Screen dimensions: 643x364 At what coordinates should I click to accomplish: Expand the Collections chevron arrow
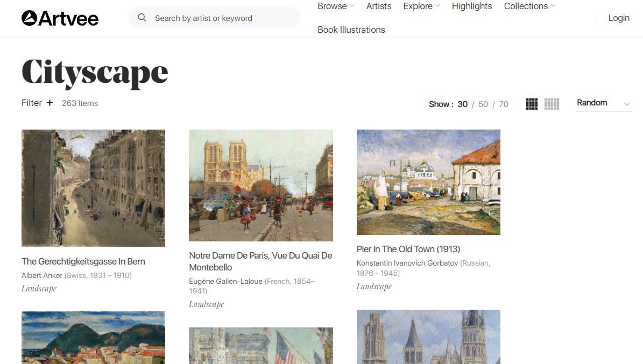point(553,6)
